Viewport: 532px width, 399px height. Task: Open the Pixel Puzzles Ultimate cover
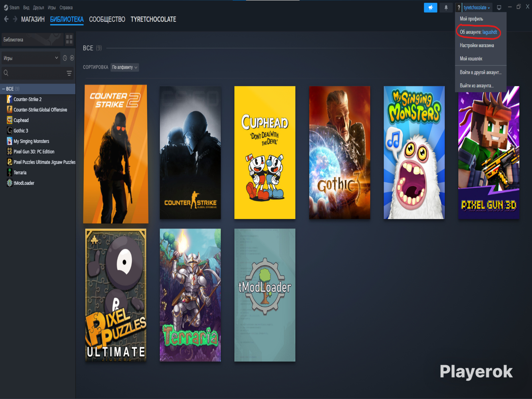[x=116, y=295]
